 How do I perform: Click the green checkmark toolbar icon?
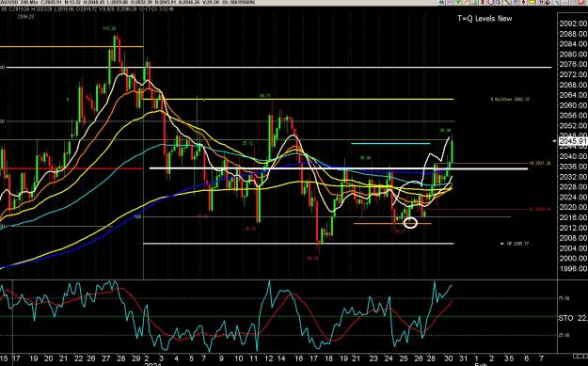coord(458,2)
